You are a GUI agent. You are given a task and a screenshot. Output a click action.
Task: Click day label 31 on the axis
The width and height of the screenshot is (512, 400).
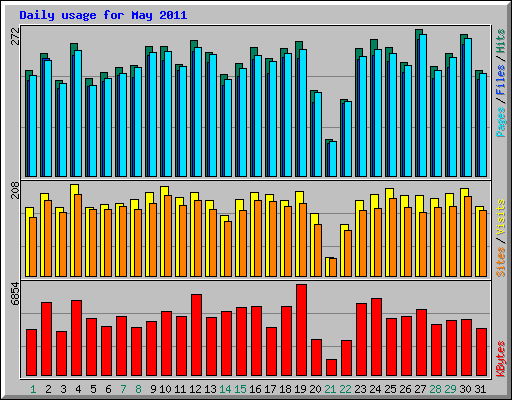pos(480,389)
